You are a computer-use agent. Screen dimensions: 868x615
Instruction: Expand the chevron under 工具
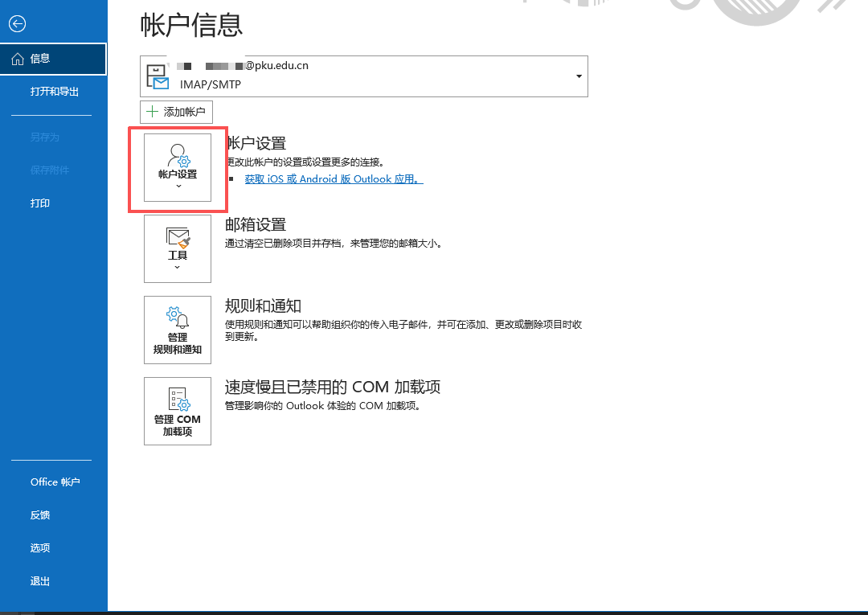click(178, 268)
